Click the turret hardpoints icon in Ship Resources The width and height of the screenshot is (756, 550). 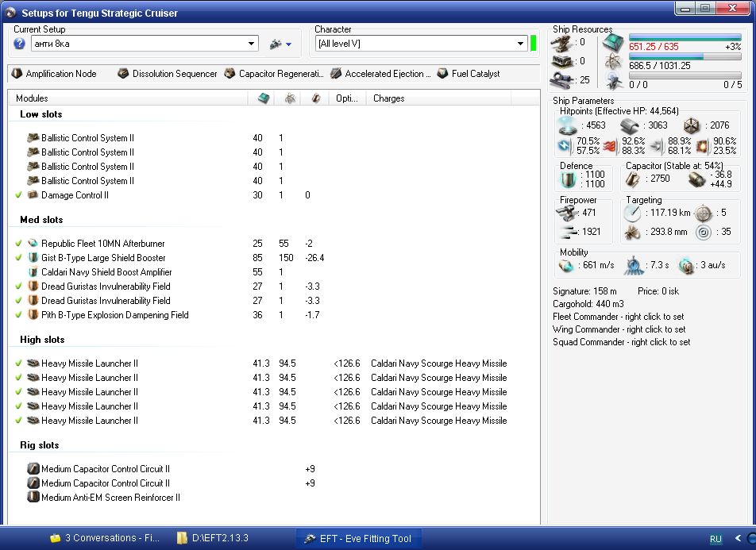tap(561, 44)
